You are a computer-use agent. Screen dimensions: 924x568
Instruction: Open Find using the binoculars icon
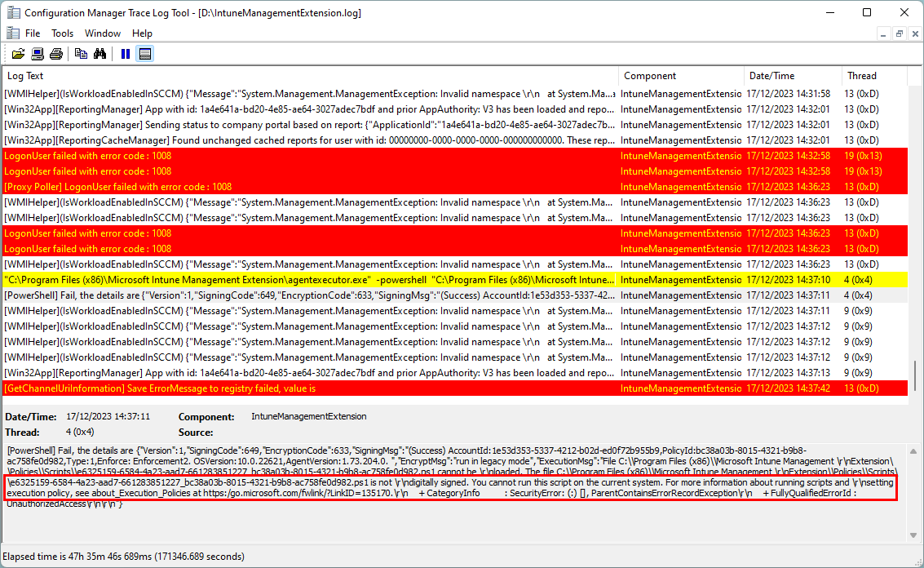[99, 54]
